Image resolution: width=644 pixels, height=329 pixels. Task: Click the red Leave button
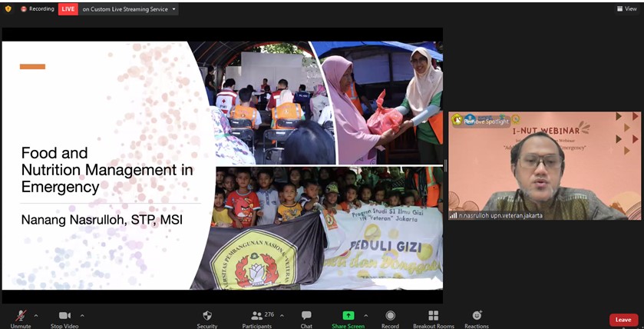tap(623, 320)
